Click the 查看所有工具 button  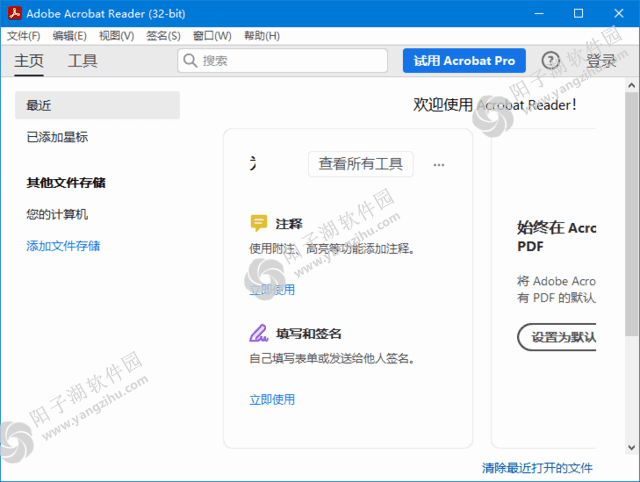pyautogui.click(x=361, y=164)
